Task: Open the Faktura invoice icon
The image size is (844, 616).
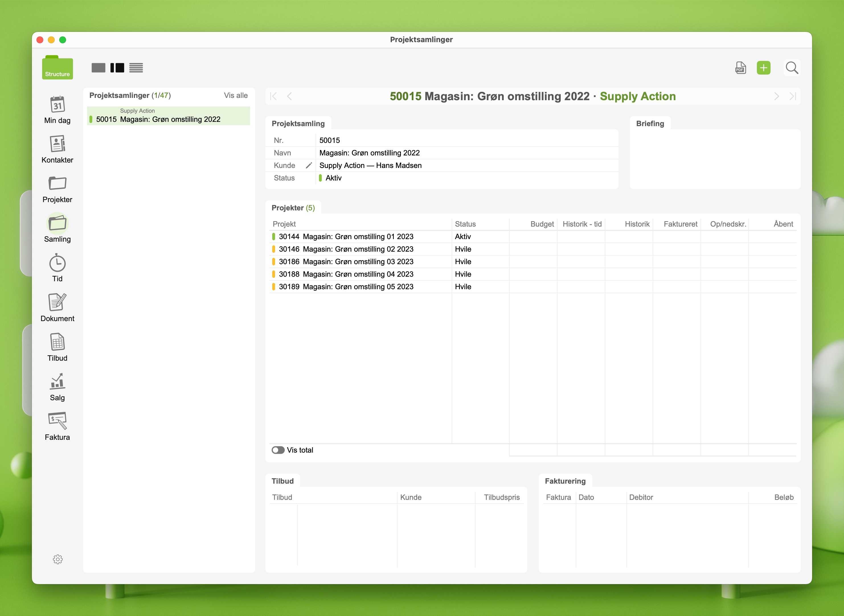Action: (58, 421)
